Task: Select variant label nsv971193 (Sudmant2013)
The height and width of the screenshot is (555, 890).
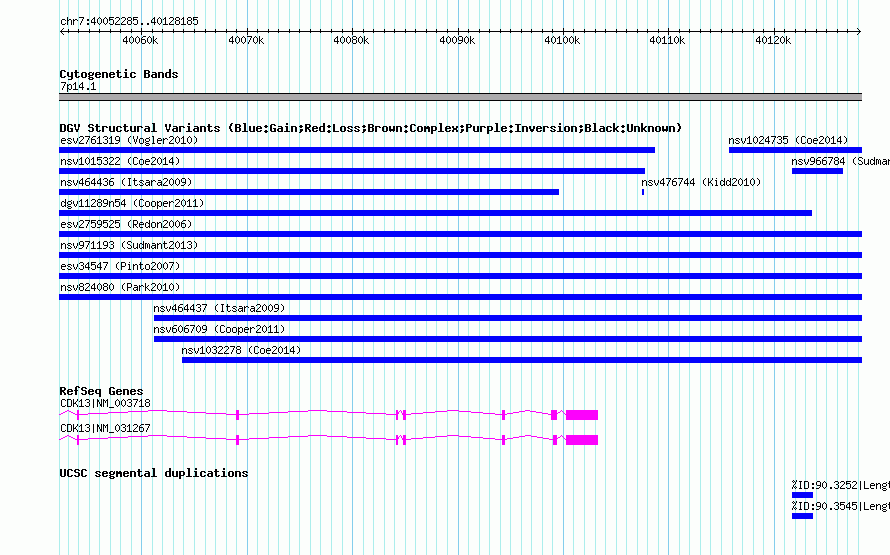Action: tap(129, 245)
